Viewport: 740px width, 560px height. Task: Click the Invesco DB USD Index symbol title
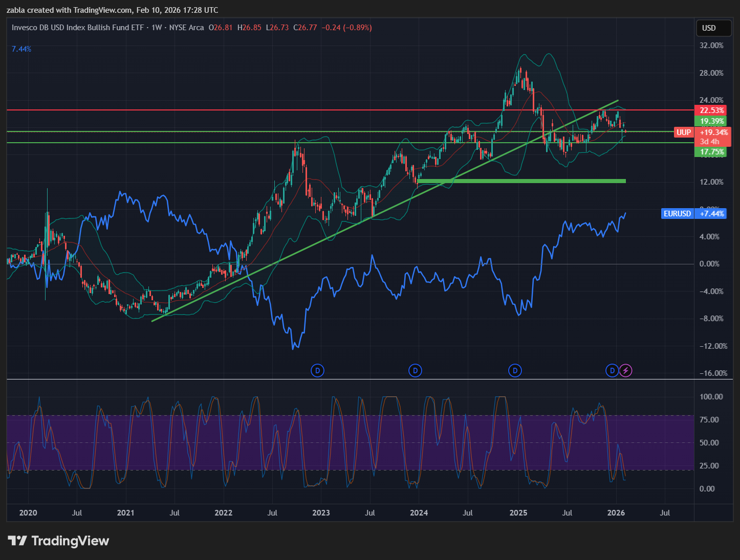tap(78, 28)
